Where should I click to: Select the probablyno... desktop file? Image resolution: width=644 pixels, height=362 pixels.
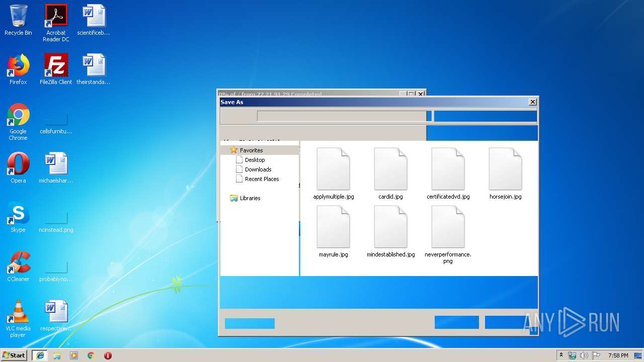pos(56,272)
